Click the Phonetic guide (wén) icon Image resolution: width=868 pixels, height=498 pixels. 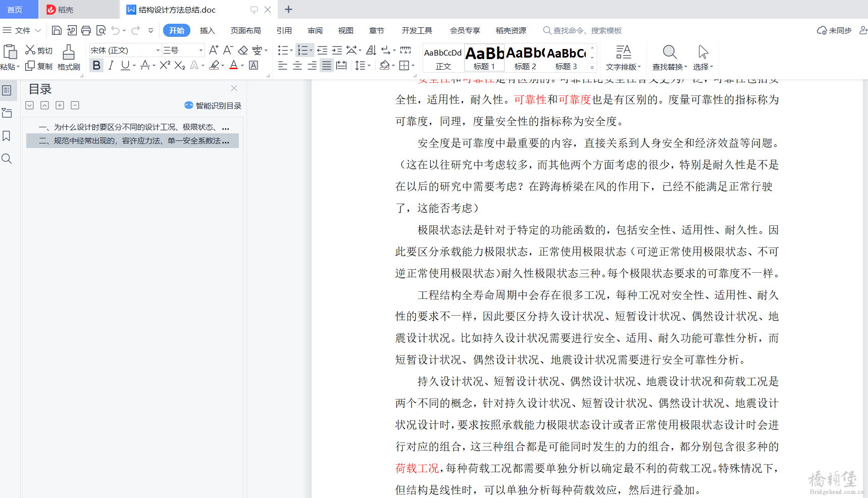point(257,50)
